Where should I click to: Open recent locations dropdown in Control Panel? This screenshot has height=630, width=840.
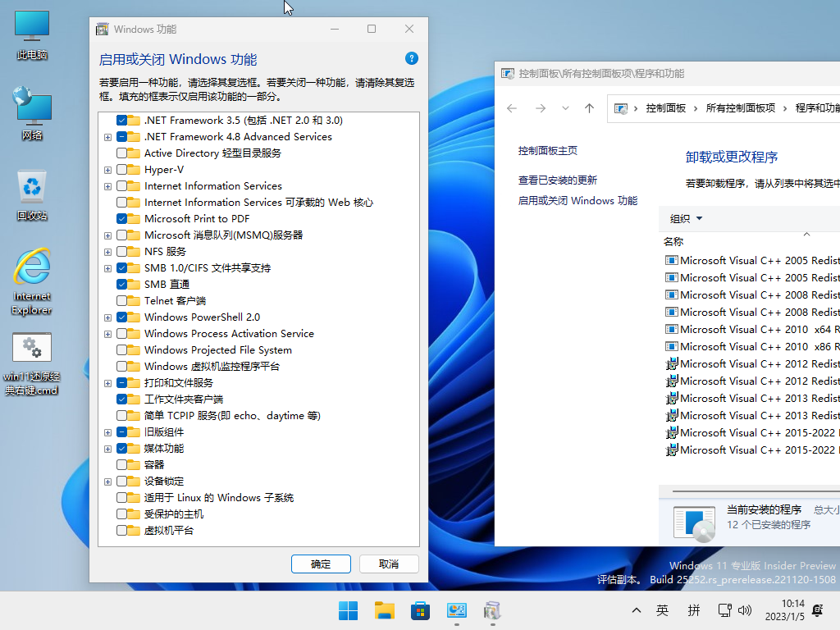(x=565, y=108)
